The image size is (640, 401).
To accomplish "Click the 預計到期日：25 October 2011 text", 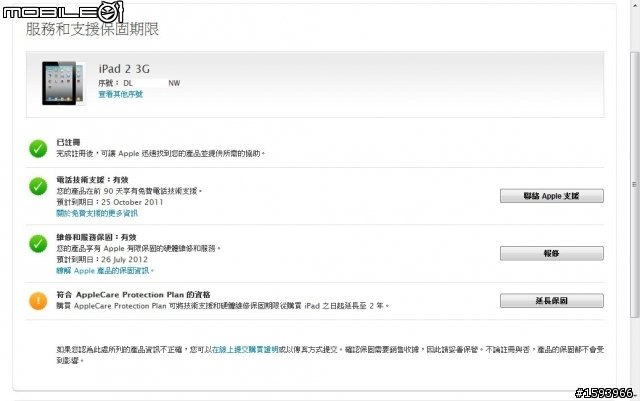I will pyautogui.click(x=110, y=202).
